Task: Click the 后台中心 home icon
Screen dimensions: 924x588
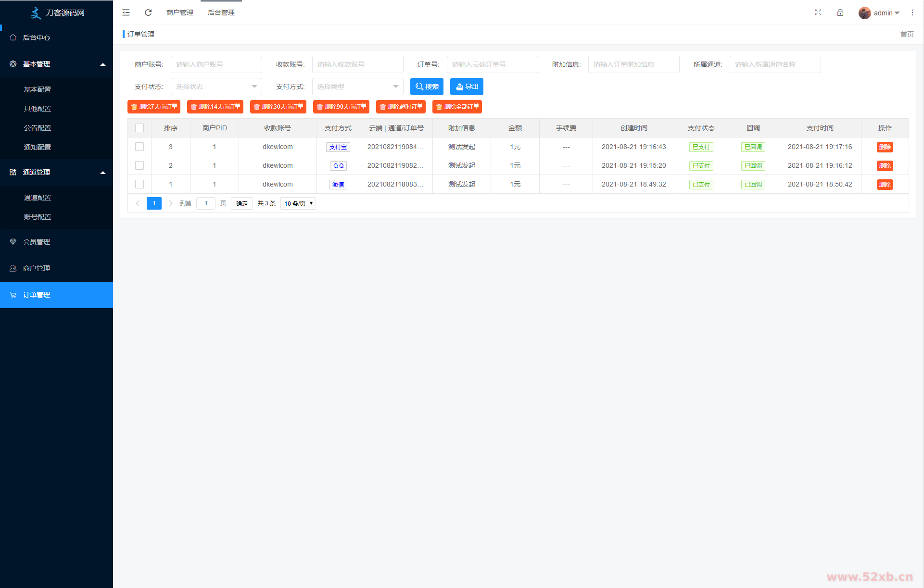Action: click(x=13, y=38)
